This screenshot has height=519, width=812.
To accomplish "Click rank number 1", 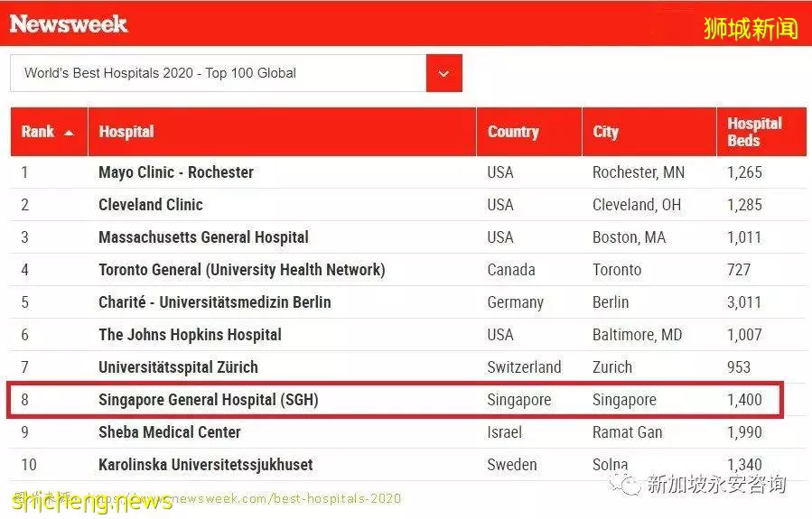I will pyautogui.click(x=24, y=172).
